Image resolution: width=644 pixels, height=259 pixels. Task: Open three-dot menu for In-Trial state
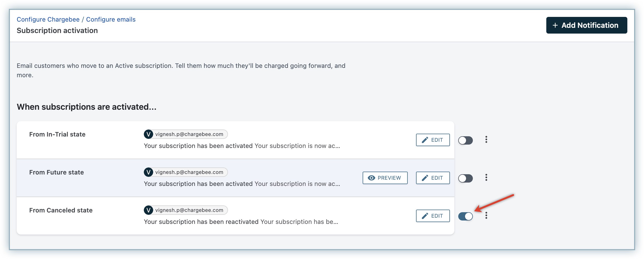pyautogui.click(x=486, y=140)
